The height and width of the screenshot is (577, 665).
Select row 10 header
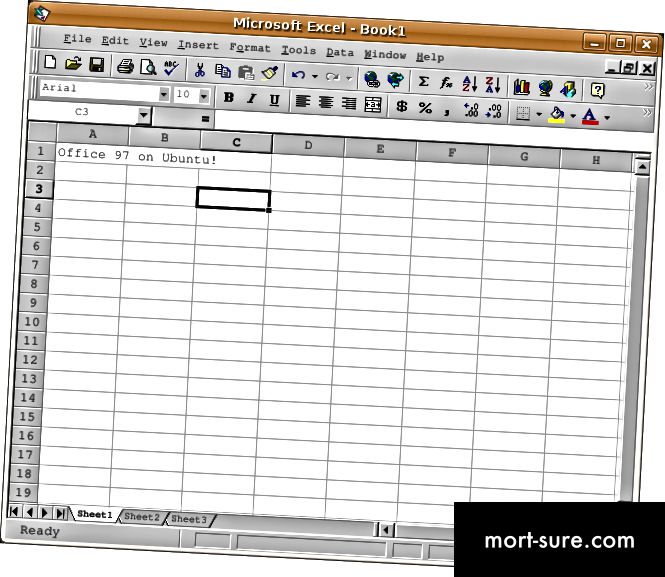point(31,322)
